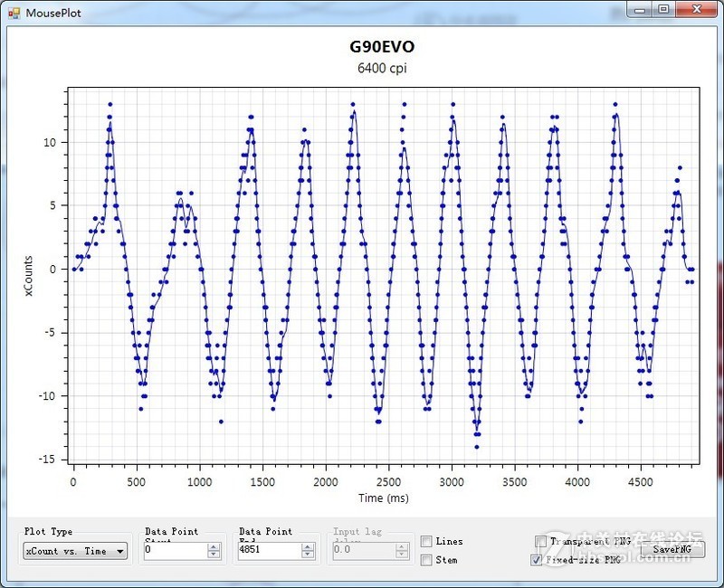Image resolution: width=724 pixels, height=588 pixels.
Task: Close the MousePlot window
Action: pos(696,9)
